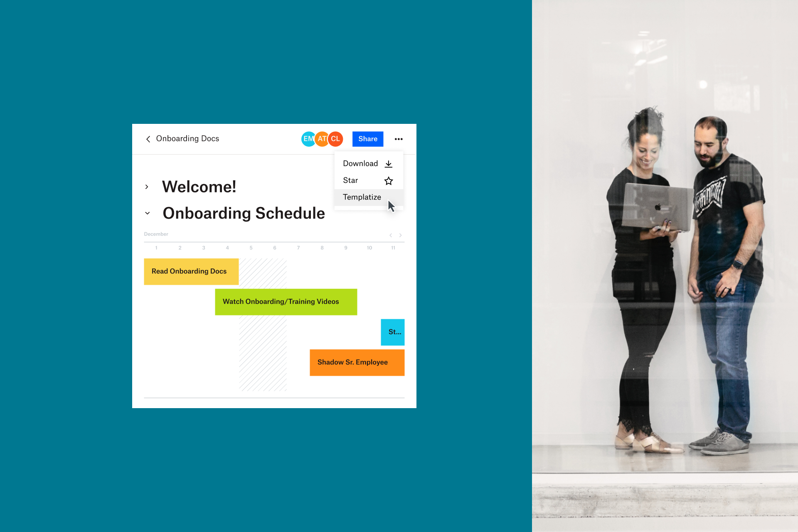Viewport: 798px width, 532px height.
Task: Toggle the Welcome section visibility
Action: point(148,186)
